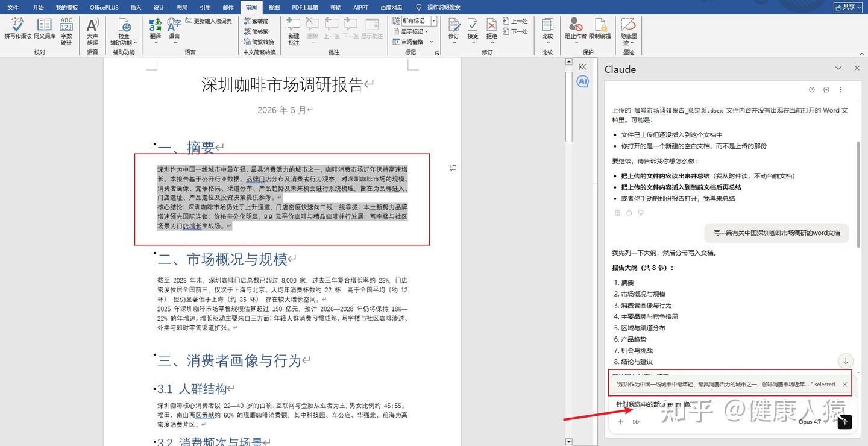Open the Claude panel three-dot menu

pyautogui.click(x=841, y=90)
